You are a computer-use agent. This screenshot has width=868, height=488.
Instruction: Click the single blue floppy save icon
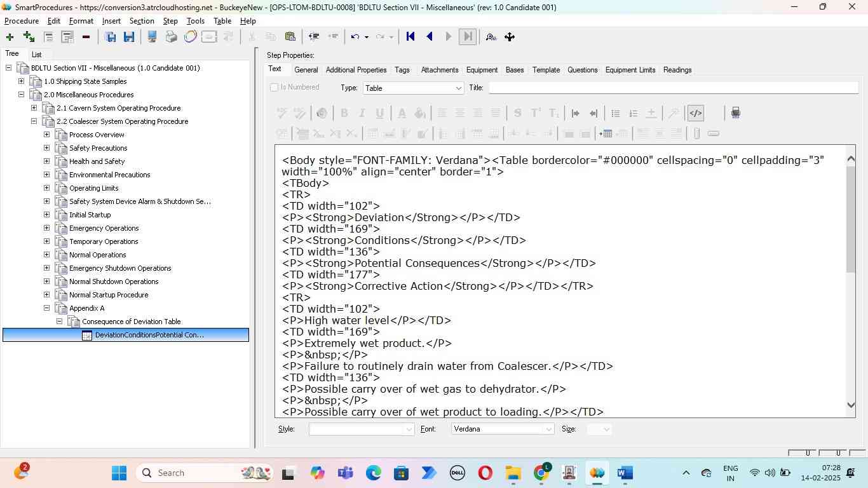(x=129, y=37)
